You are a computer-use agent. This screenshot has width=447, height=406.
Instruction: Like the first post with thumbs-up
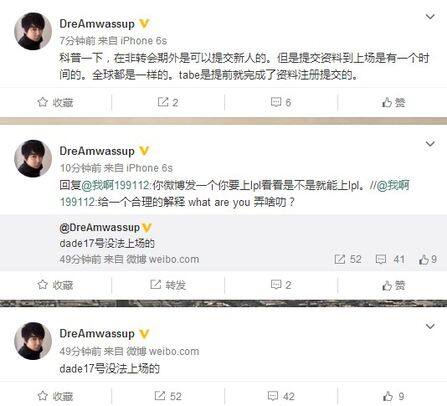394,102
